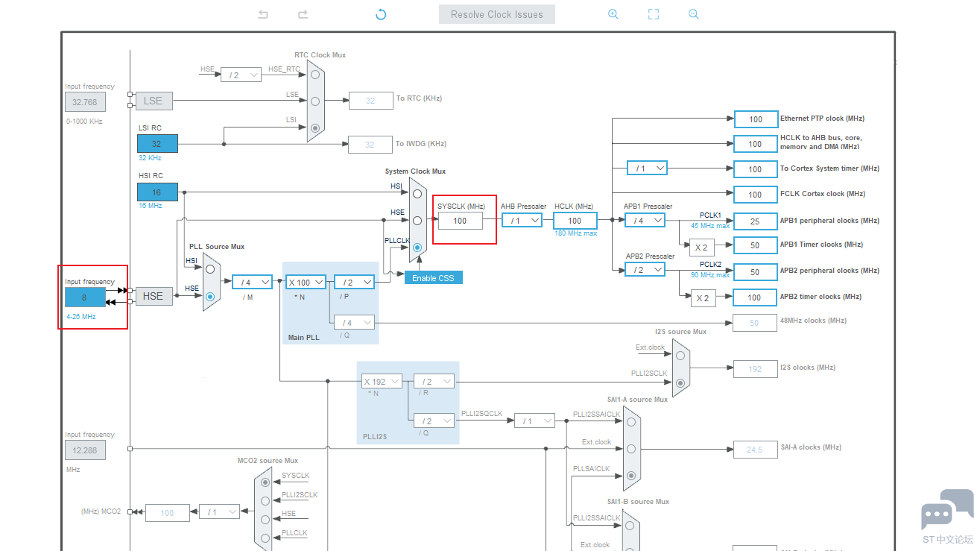Screen dimensions: 980x551
Task: Open the ST forum chat bubble icon
Action: 946,511
